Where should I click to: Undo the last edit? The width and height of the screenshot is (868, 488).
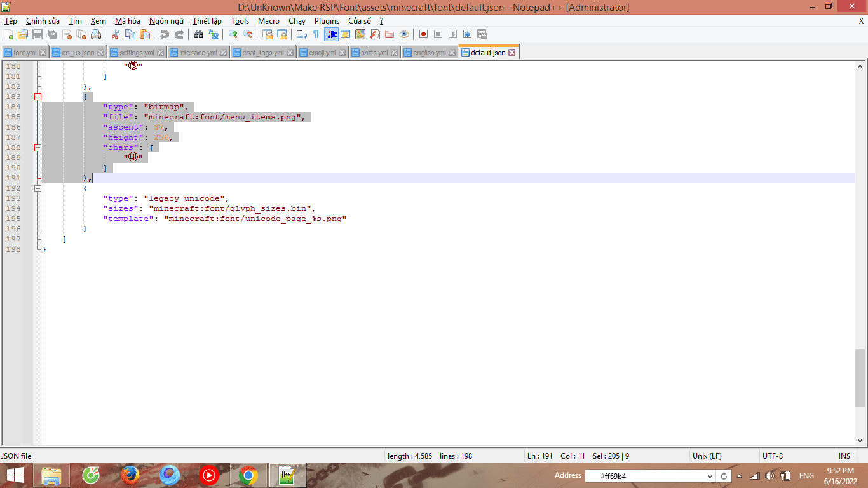[165, 34]
